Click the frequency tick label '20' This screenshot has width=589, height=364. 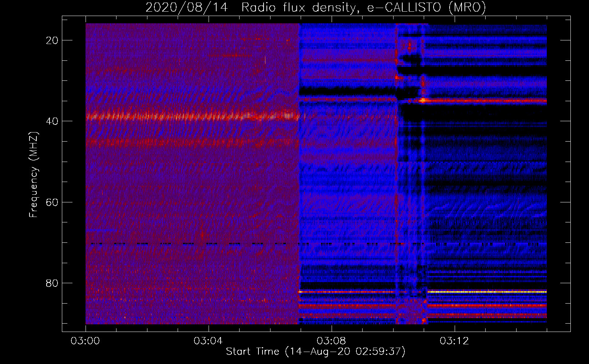[52, 40]
